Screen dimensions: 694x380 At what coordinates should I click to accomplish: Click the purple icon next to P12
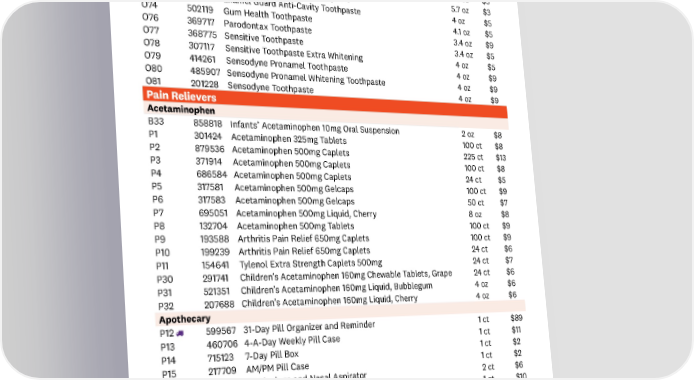click(x=180, y=333)
